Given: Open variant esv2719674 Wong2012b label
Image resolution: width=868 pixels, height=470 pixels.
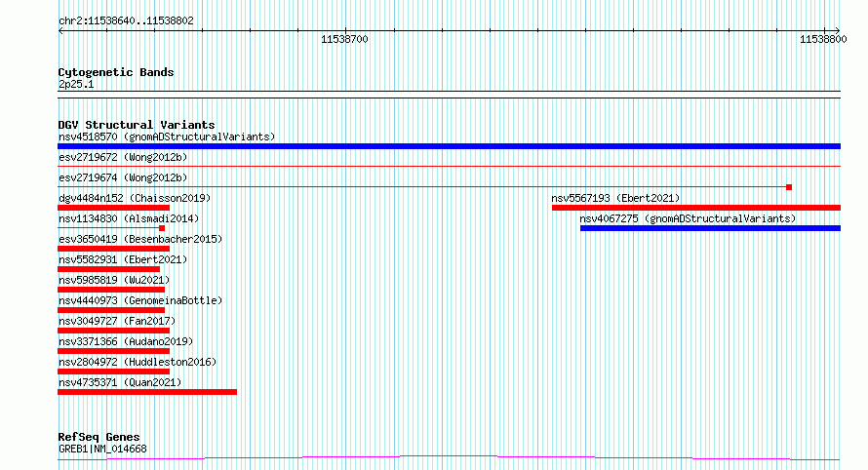Looking at the screenshot, I should pyautogui.click(x=123, y=177).
